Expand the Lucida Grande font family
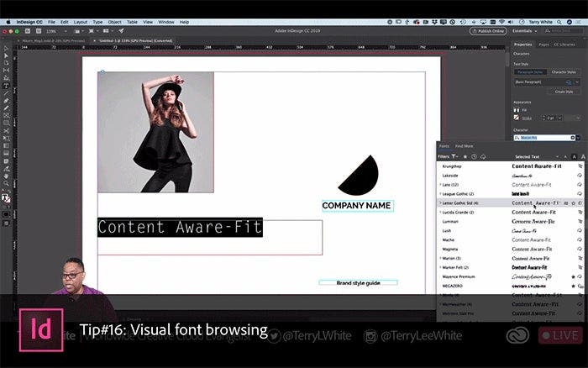588x368 pixels. (x=440, y=212)
